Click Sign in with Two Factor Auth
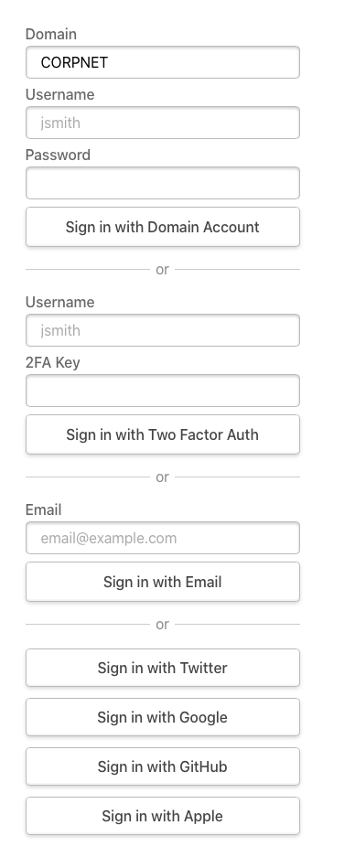The width and height of the screenshot is (355, 868). pyautogui.click(x=162, y=434)
